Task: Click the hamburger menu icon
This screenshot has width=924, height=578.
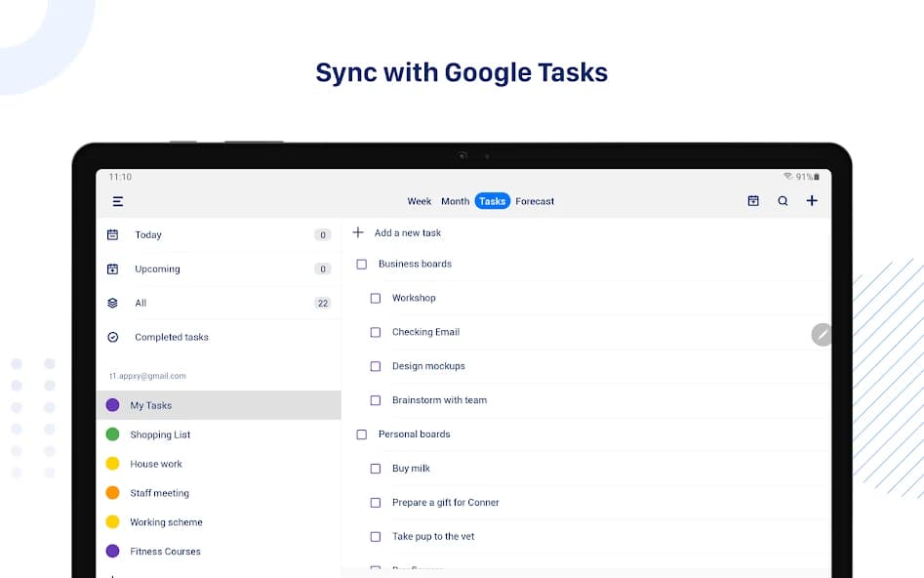Action: 117,201
